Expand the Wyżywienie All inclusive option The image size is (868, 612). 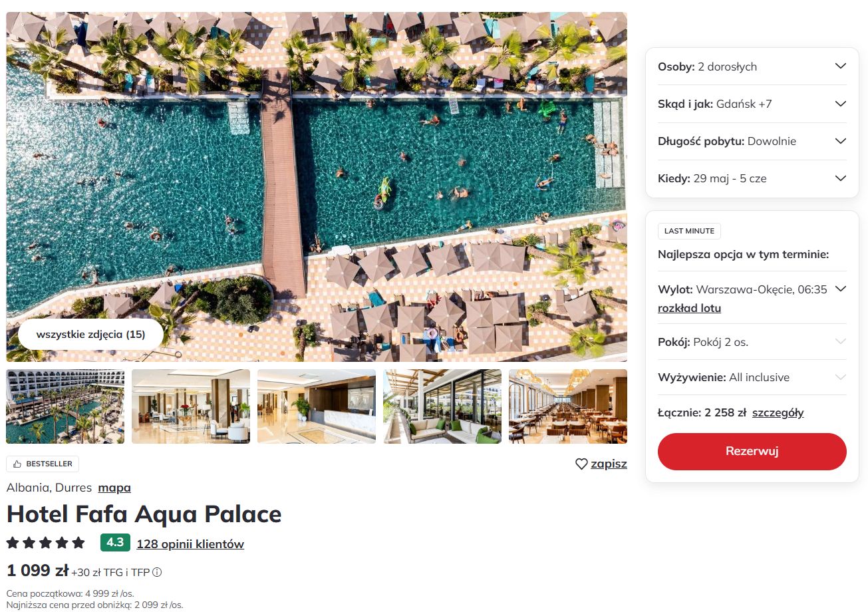click(x=752, y=377)
